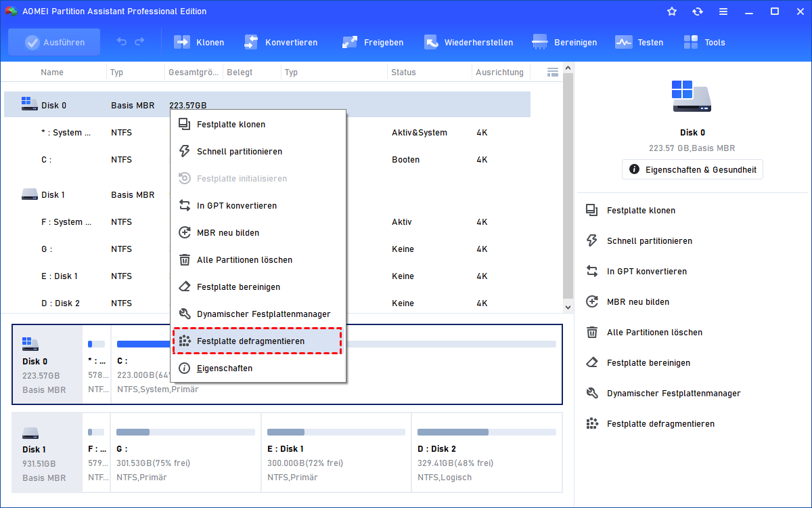Click the undo arrow icon
The image size is (812, 508).
point(122,42)
